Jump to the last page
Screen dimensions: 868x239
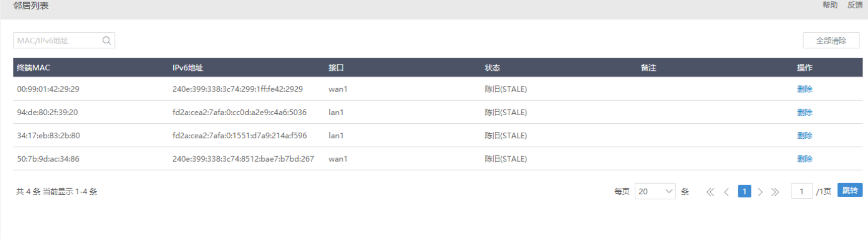pyautogui.click(x=775, y=192)
